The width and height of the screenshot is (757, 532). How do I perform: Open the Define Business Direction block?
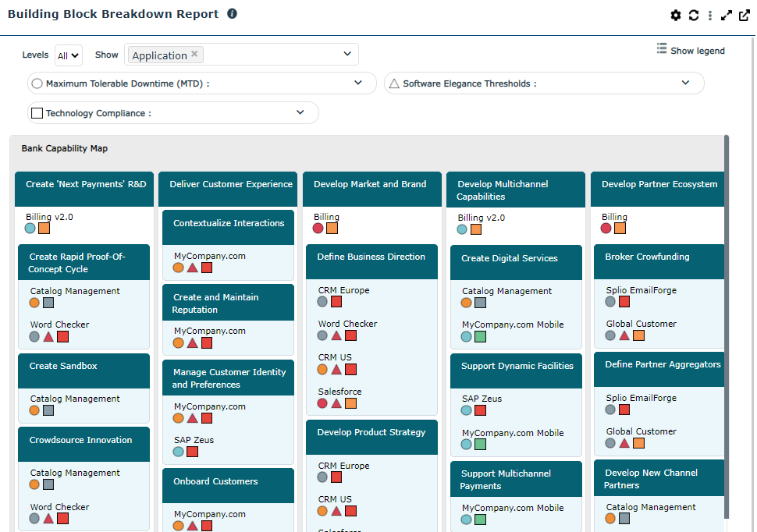(371, 257)
